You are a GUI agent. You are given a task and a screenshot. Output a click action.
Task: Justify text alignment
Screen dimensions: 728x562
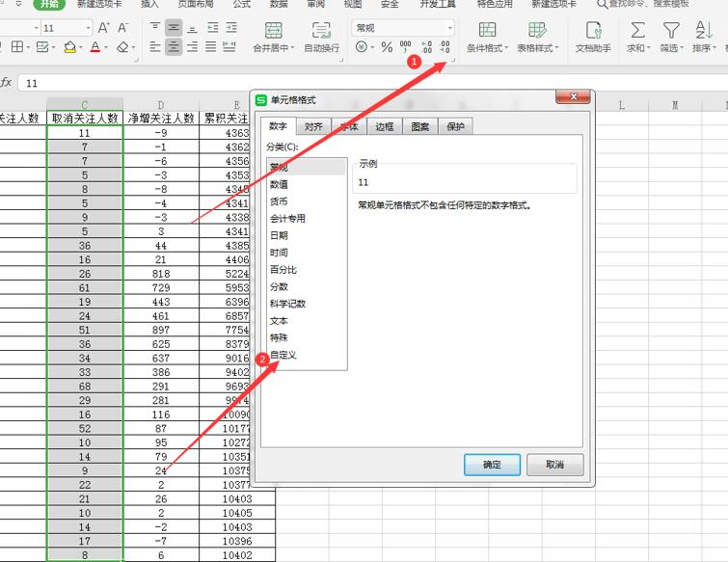click(x=211, y=46)
